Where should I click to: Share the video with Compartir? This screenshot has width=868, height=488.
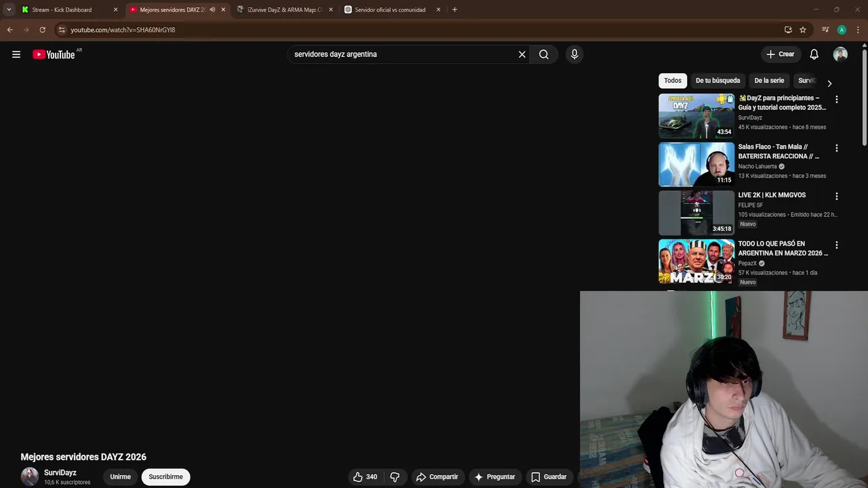(x=437, y=476)
